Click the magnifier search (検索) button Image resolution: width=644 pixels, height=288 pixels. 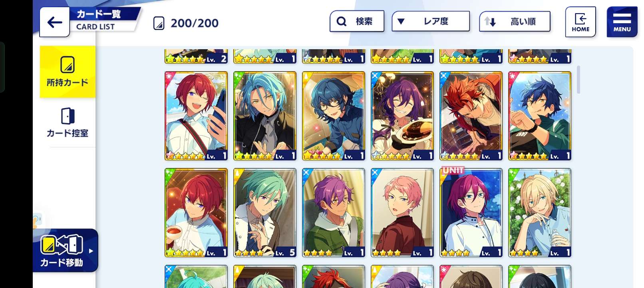click(357, 21)
